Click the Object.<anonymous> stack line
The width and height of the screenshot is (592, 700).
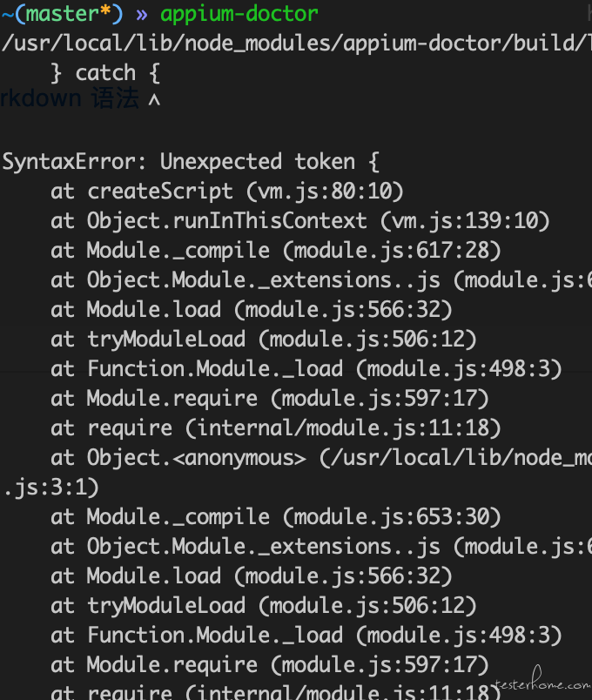(321, 458)
